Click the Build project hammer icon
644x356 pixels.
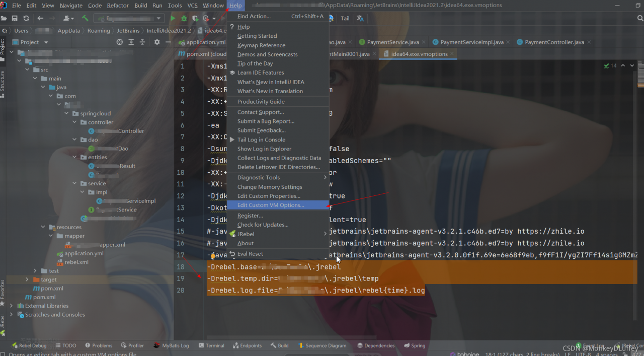[x=85, y=18]
